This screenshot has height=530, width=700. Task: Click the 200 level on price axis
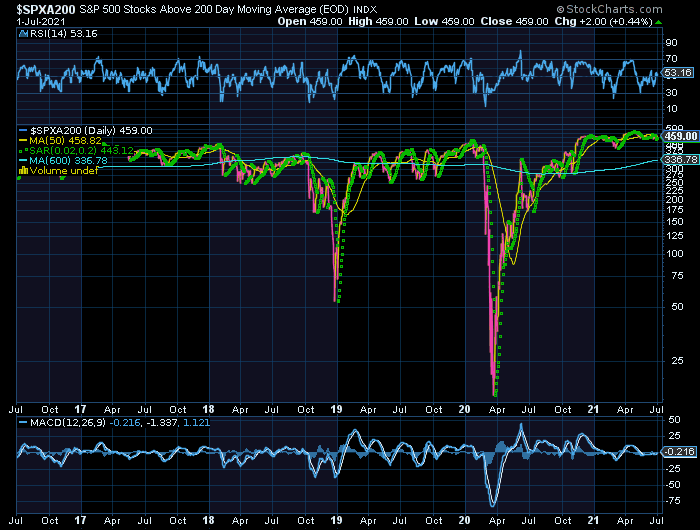tap(674, 200)
